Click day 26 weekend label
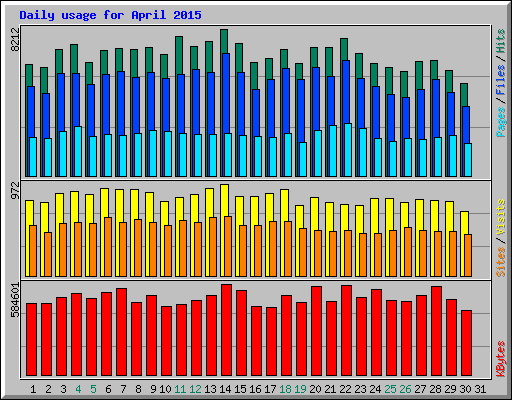This screenshot has width=512, height=400. point(405,389)
